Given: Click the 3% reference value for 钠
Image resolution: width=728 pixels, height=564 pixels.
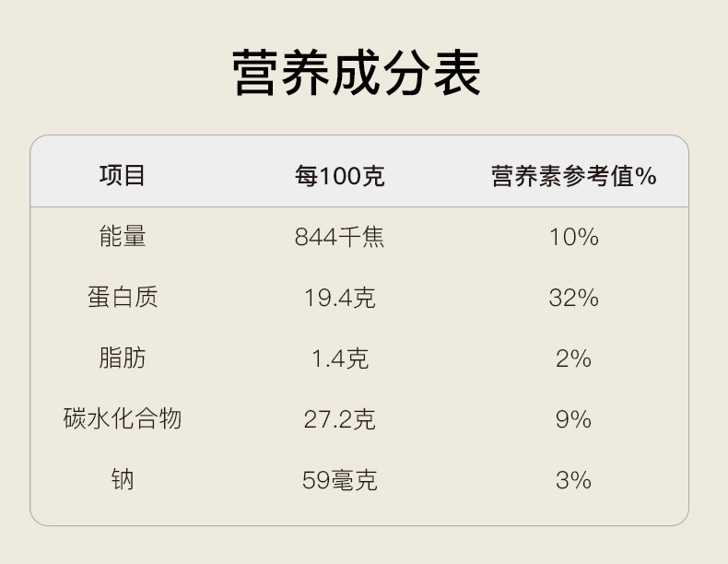Looking at the screenshot, I should click(x=574, y=480).
